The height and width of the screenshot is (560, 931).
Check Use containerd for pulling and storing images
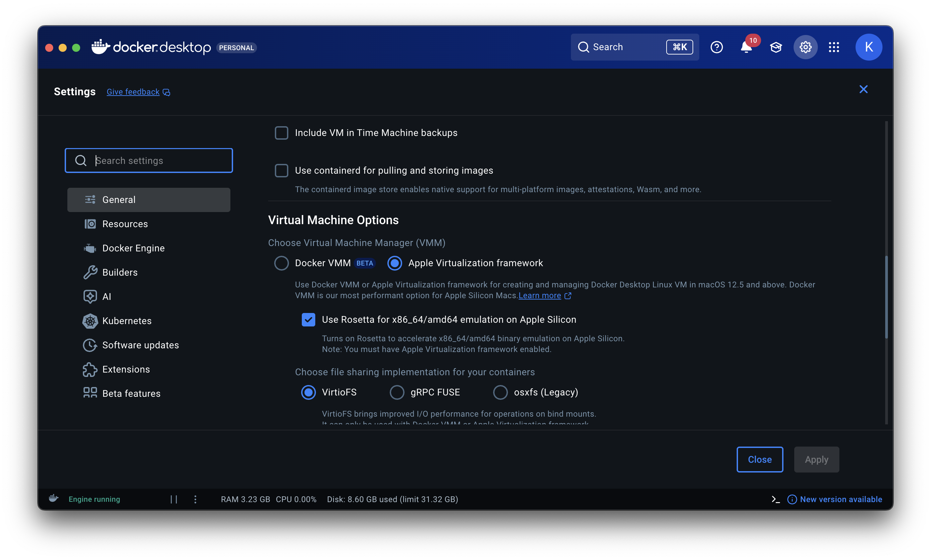281,171
